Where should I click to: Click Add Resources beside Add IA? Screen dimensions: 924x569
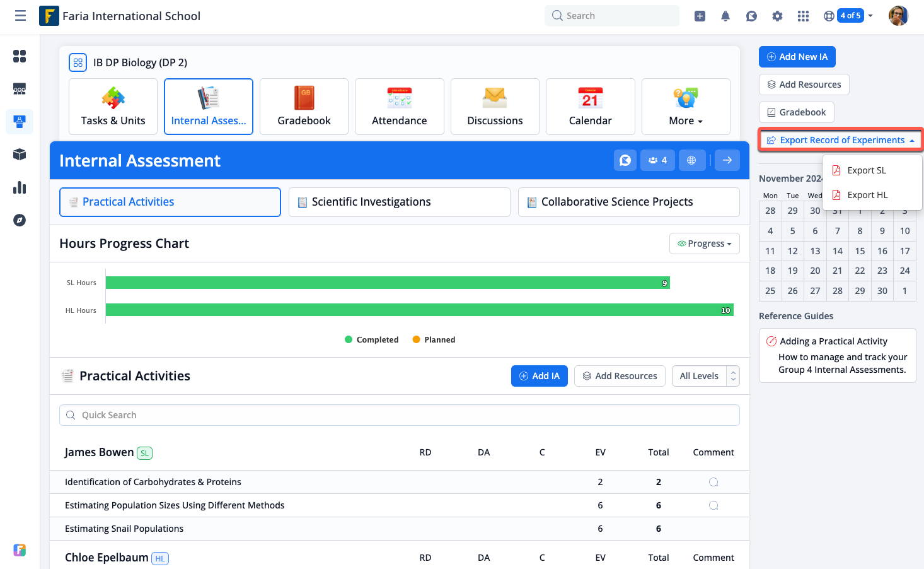click(620, 376)
